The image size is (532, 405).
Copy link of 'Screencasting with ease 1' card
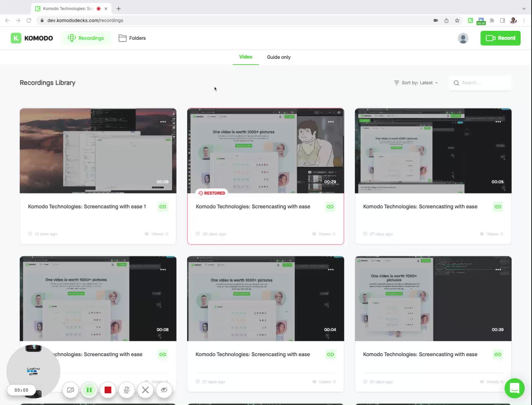pos(163,207)
